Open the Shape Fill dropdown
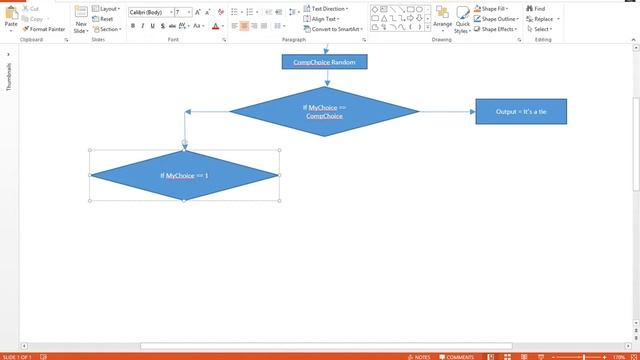This screenshot has width=640, height=360. point(491,9)
